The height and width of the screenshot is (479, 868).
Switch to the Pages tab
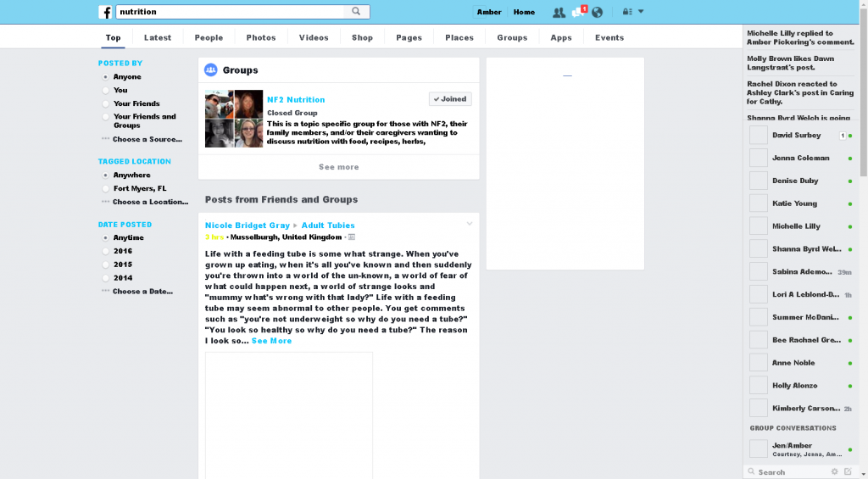coord(409,37)
